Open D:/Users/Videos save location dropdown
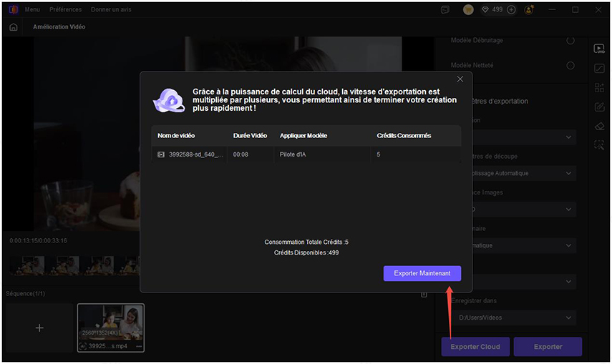 (x=513, y=318)
